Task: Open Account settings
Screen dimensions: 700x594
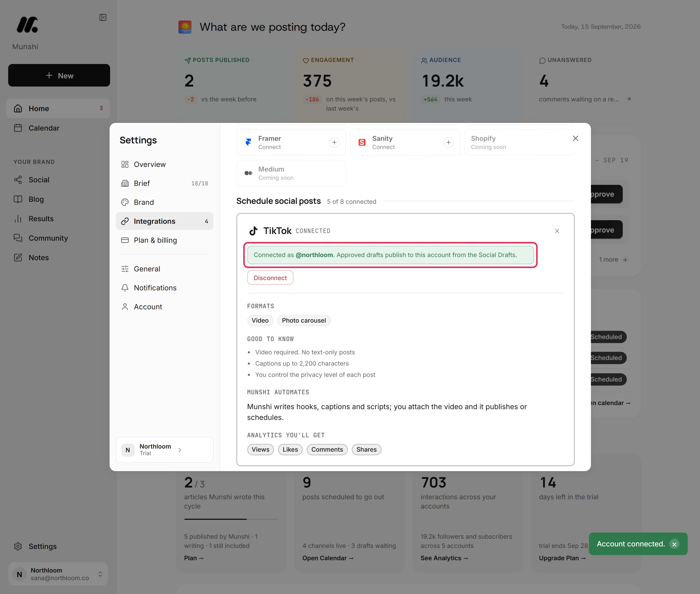Action: pyautogui.click(x=164, y=307)
